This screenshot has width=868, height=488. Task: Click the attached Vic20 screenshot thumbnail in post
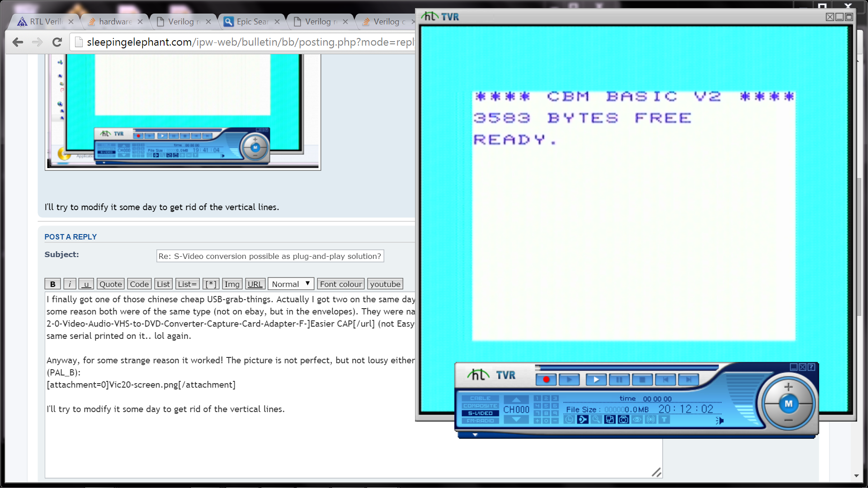point(183,112)
